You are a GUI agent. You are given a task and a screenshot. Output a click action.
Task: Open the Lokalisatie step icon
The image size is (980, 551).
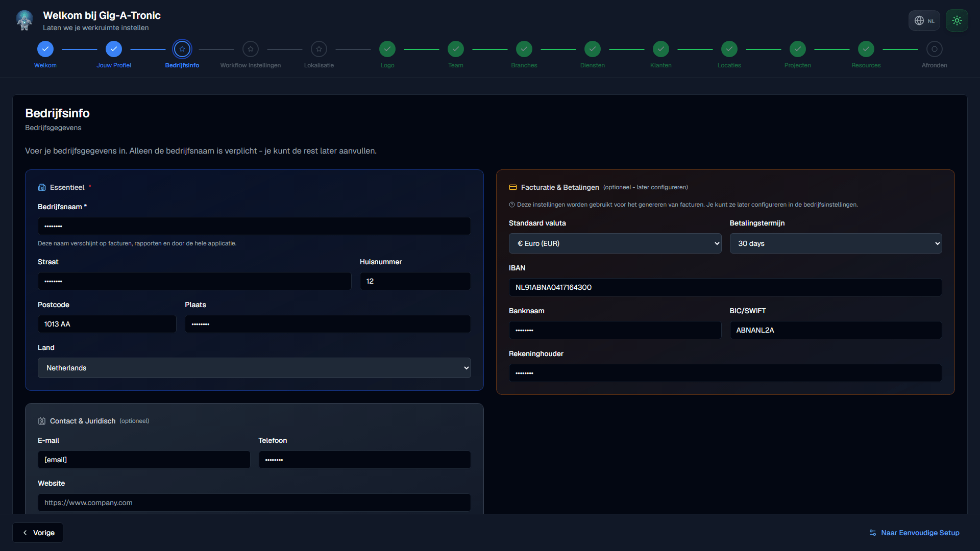coord(319,49)
